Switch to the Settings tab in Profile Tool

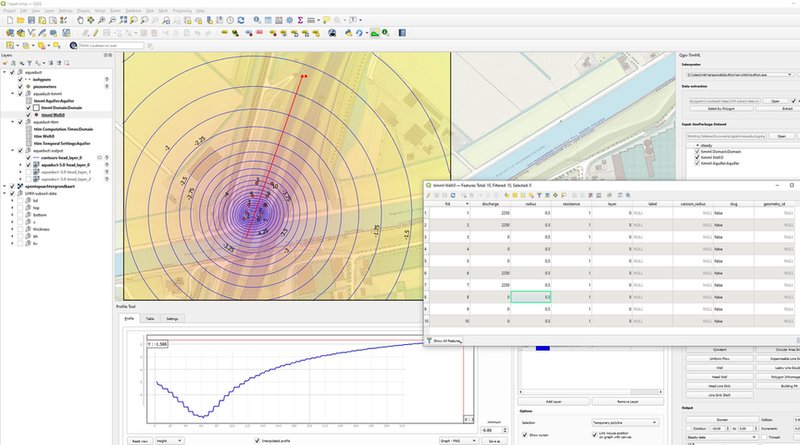pos(172,319)
